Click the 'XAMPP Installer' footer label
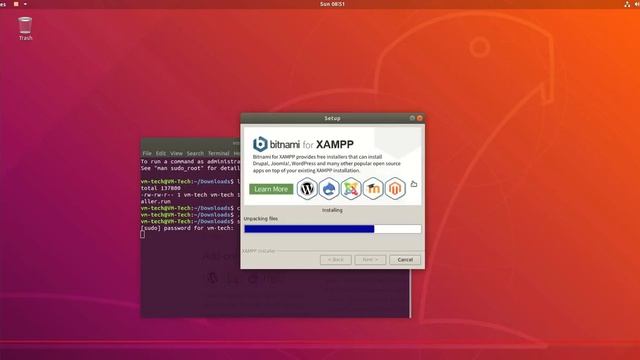Image resolution: width=640 pixels, height=360 pixels. pos(259,251)
